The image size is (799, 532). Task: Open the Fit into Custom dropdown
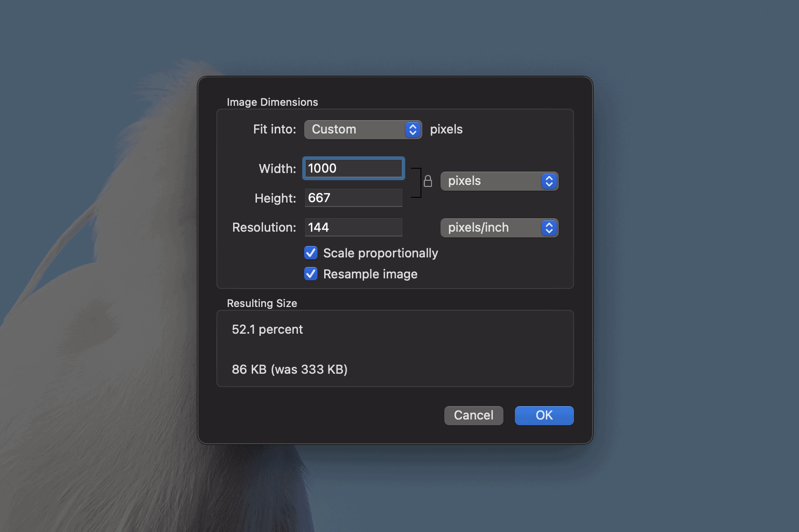tap(363, 130)
